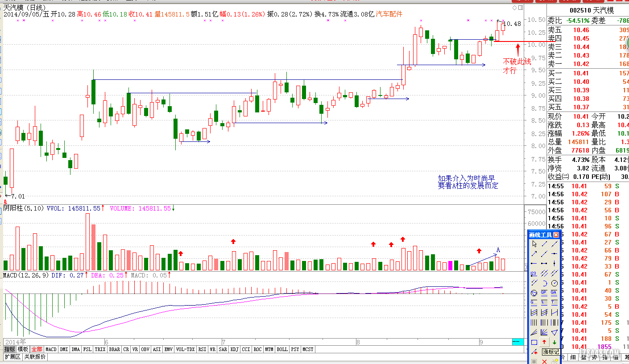Select the OBV indicator tab

pos(145,349)
